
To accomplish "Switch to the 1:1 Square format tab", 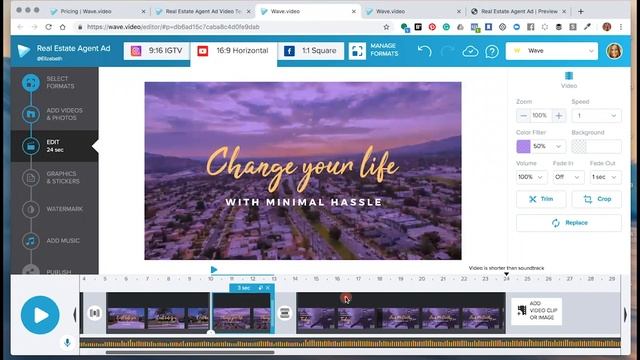I will pos(311,51).
